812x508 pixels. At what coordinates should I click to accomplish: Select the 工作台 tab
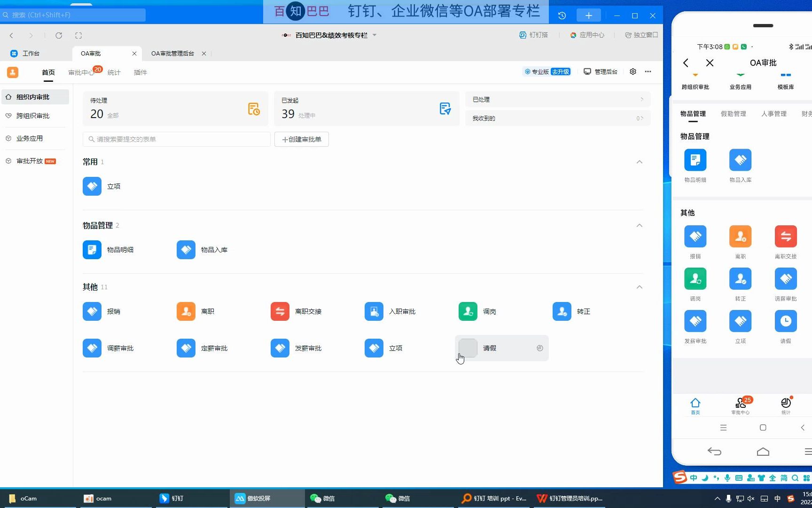pos(25,54)
